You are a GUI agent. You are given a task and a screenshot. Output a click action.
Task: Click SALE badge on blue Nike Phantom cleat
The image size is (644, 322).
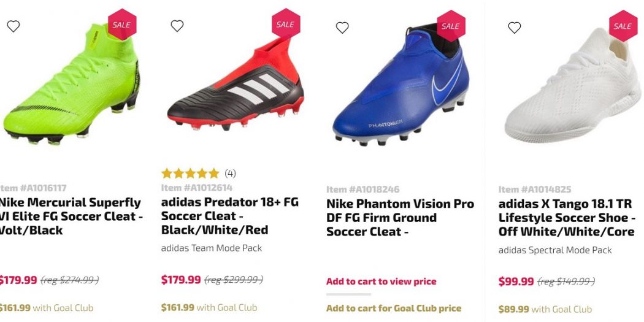click(450, 26)
